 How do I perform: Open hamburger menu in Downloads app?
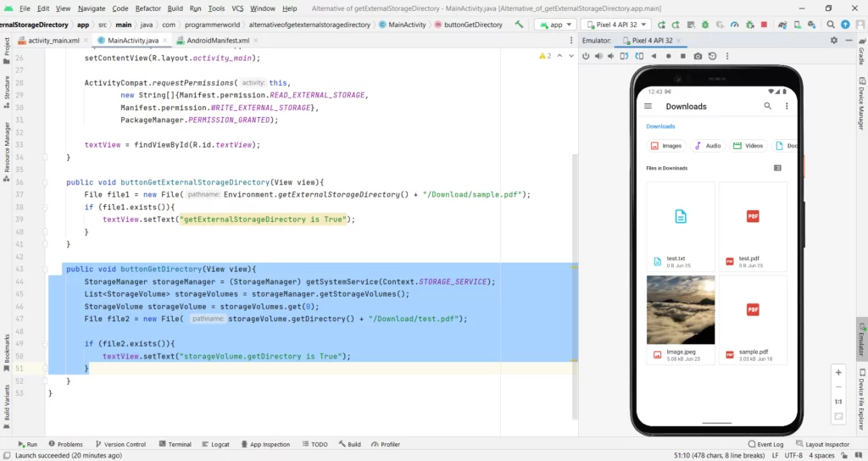pos(648,106)
